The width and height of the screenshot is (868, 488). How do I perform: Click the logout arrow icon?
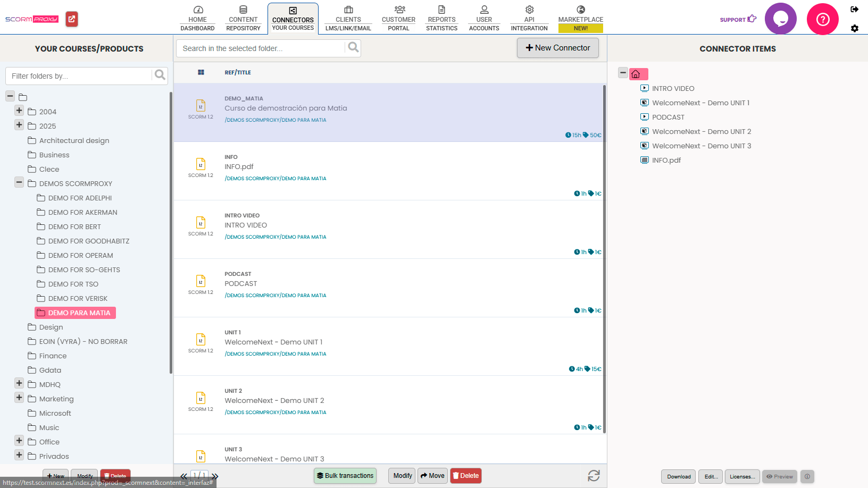(x=854, y=9)
